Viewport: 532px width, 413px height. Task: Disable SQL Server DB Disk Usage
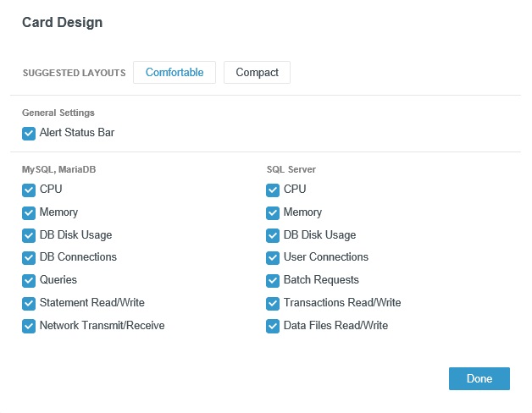click(273, 235)
